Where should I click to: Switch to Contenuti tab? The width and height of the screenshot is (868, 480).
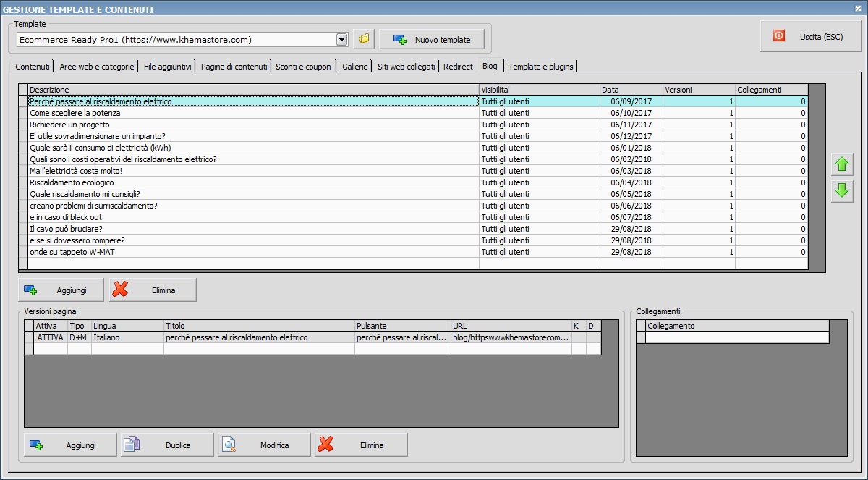tap(33, 66)
